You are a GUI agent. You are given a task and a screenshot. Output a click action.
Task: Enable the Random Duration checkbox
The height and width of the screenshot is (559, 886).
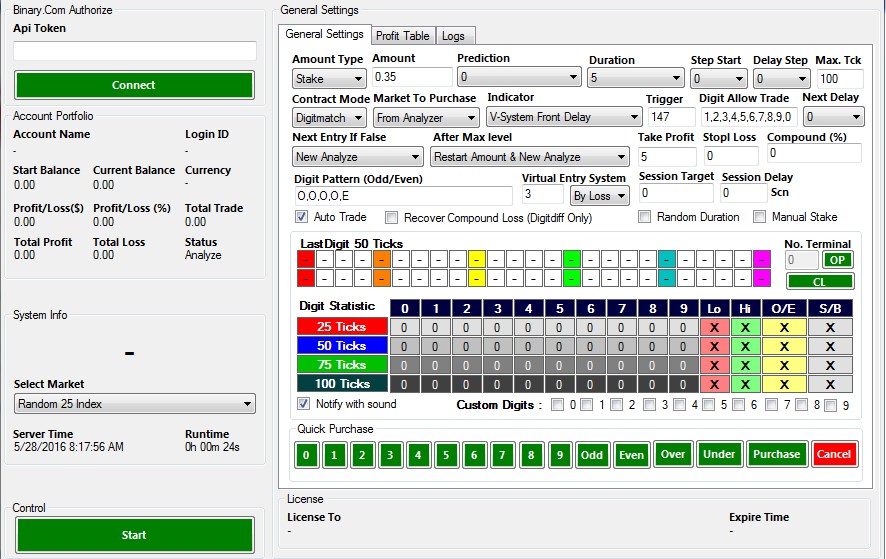pyautogui.click(x=644, y=217)
